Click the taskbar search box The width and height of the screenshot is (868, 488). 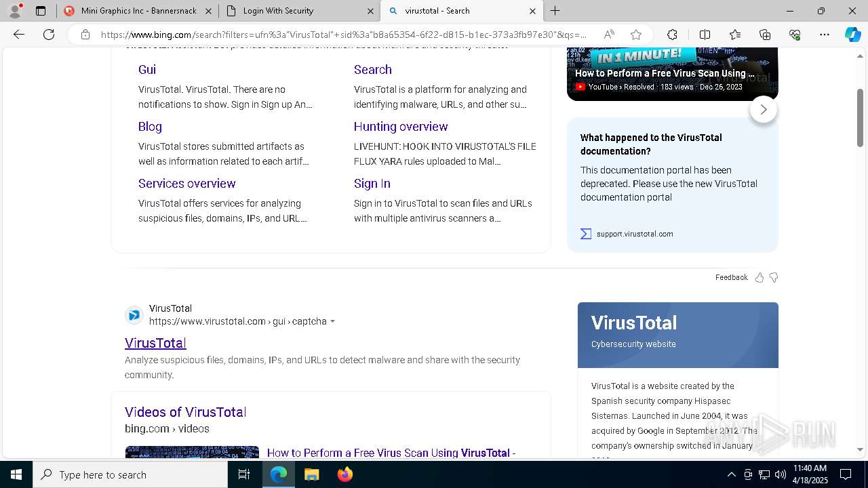click(130, 474)
